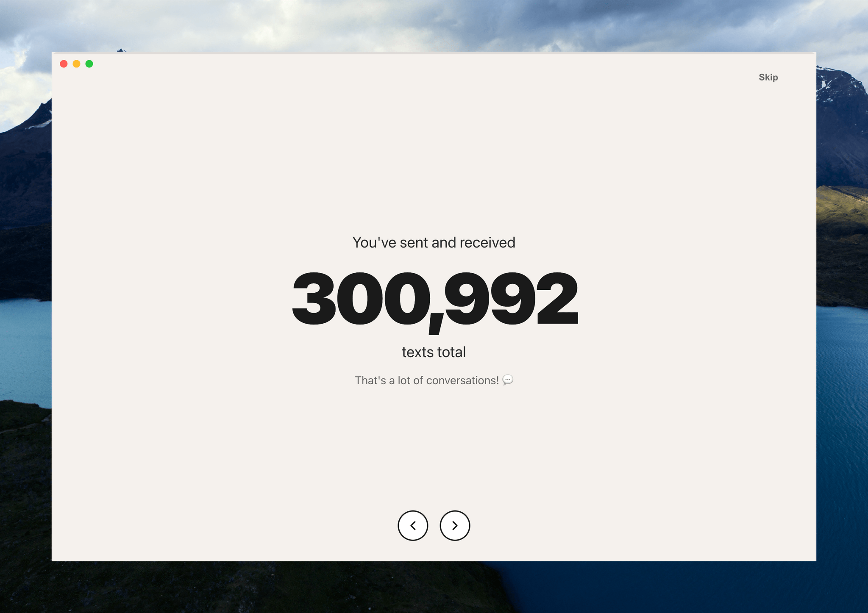Click the comma in the large number
This screenshot has width=868, height=613.
(x=437, y=324)
